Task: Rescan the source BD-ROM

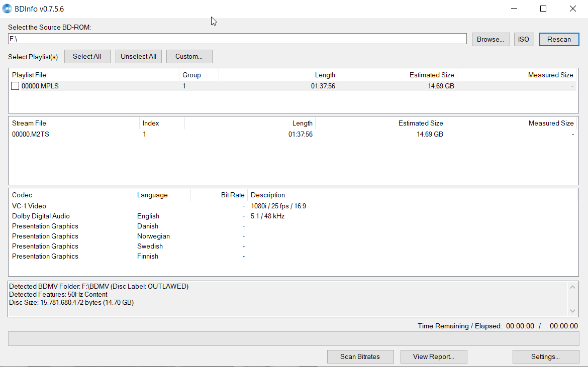Action: click(x=559, y=39)
